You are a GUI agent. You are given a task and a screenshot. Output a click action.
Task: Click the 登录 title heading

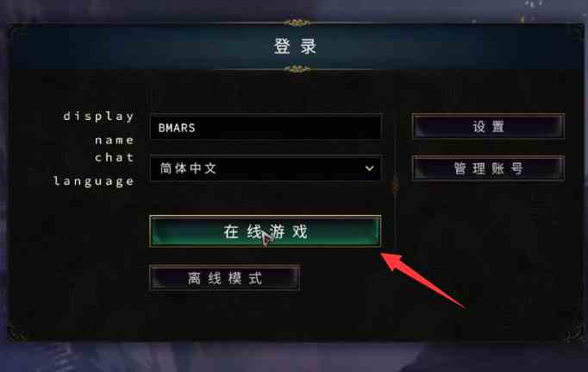(296, 47)
